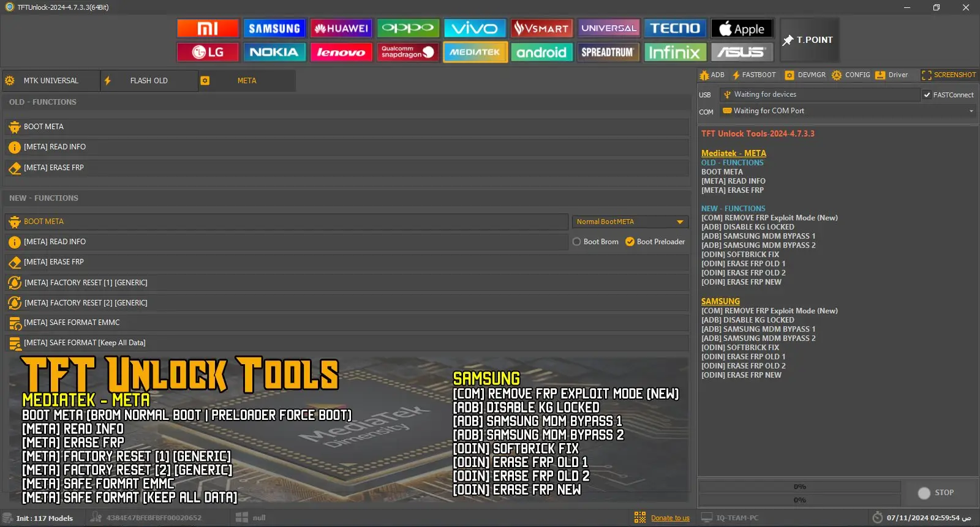Viewport: 980px width, 527px height.
Task: Open the Driver option
Action: 892,75
